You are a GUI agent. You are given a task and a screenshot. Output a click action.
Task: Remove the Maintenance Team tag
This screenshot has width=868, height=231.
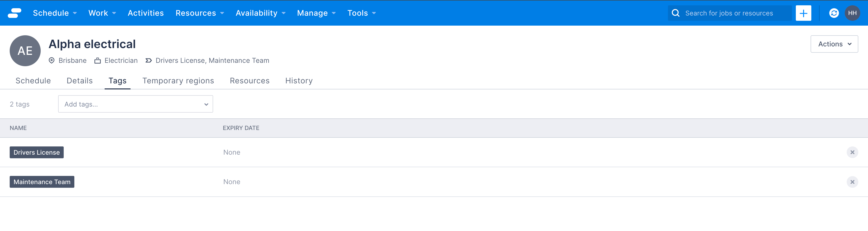tap(852, 181)
